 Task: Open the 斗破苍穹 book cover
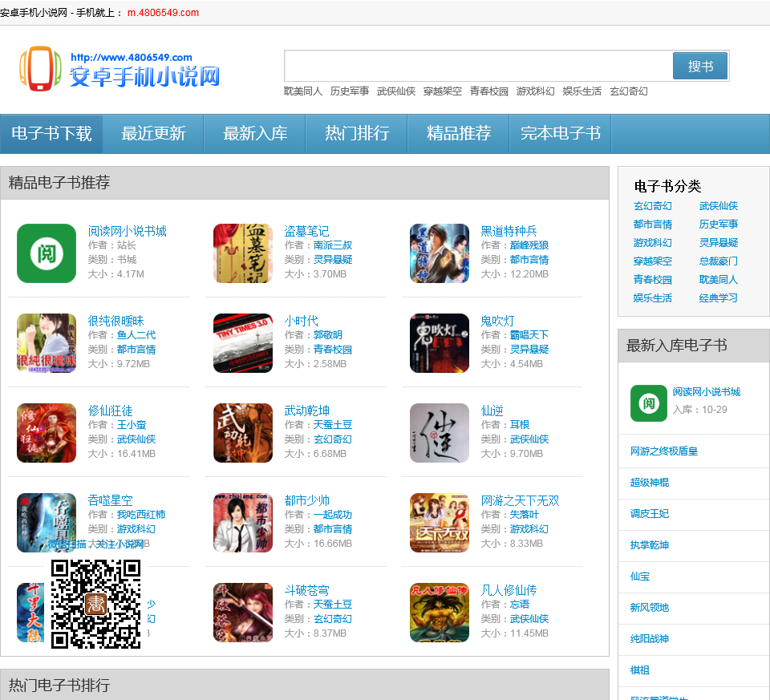coord(243,613)
